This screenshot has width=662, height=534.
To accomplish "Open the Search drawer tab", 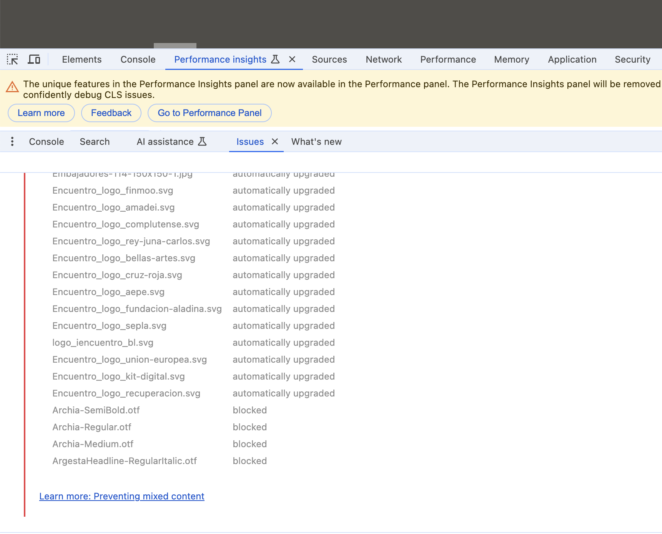I will 95,142.
